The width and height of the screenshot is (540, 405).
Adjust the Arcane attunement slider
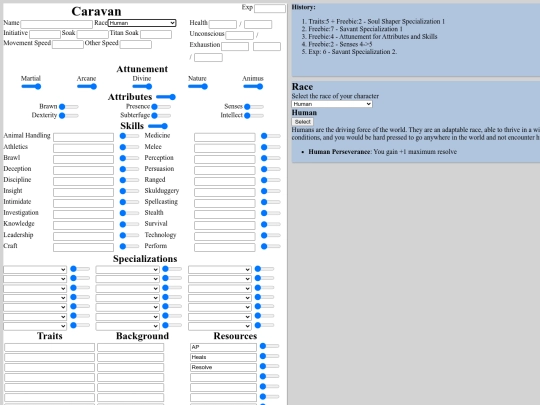point(87,86)
